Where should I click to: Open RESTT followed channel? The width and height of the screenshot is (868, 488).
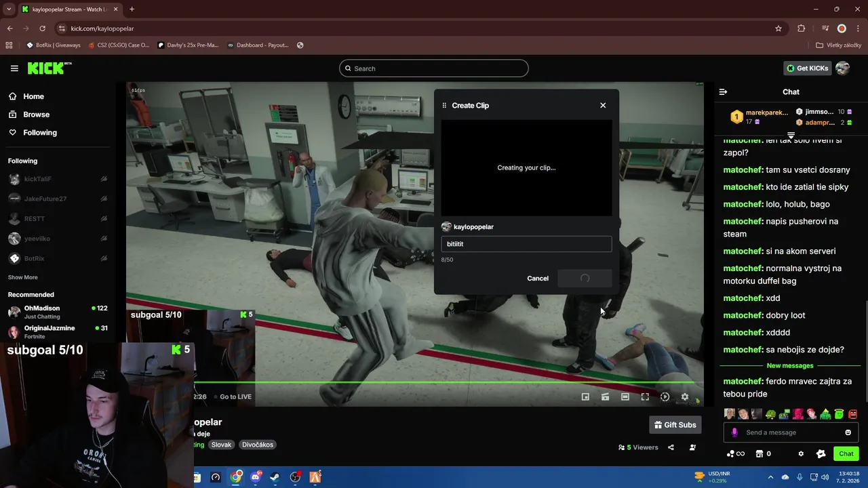point(58,219)
